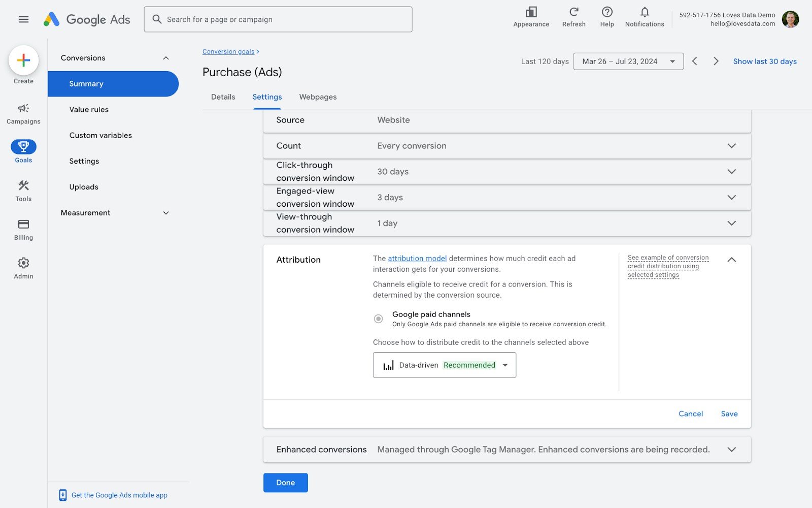
Task: Open Uploads menu item
Action: pyautogui.click(x=84, y=187)
